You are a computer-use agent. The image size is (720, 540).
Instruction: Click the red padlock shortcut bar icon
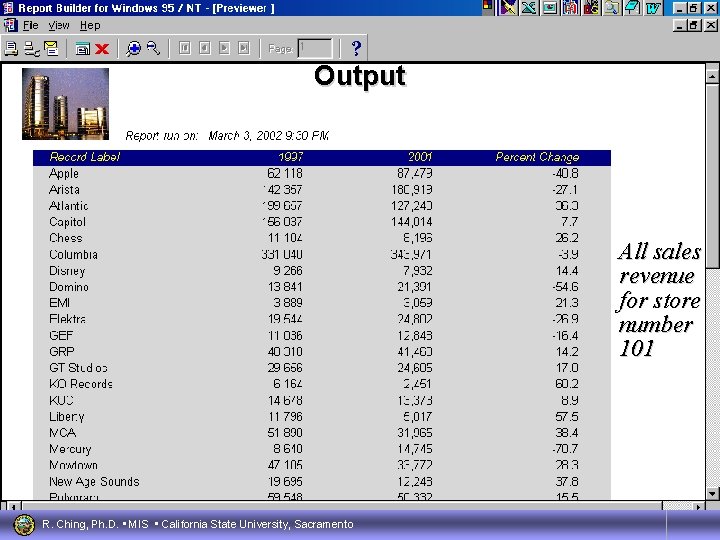pos(591,7)
